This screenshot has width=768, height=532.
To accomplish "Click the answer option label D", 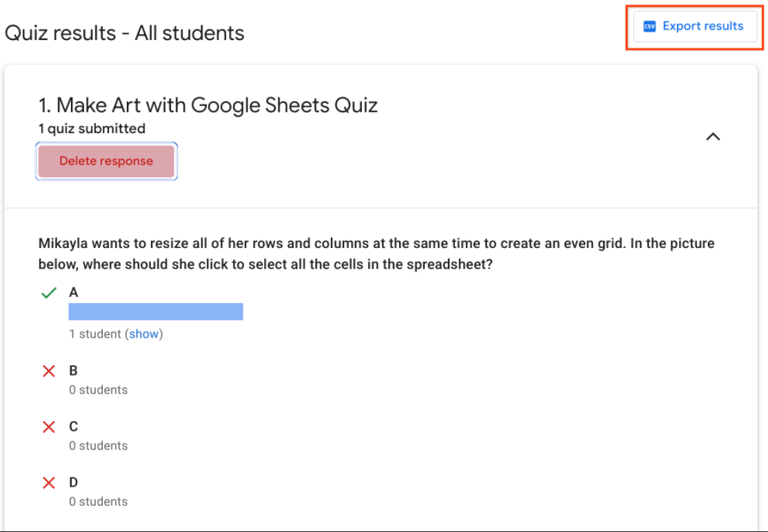I will click(74, 482).
